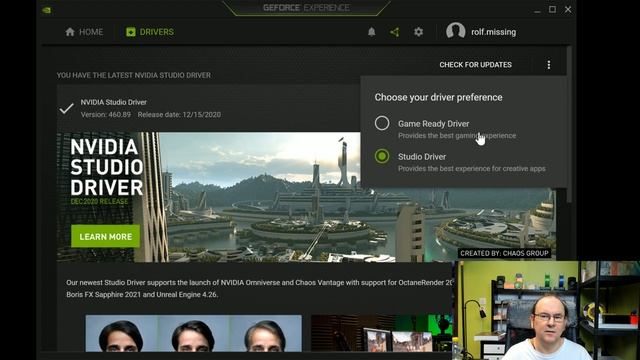Click the three faces thumbnail

193,333
